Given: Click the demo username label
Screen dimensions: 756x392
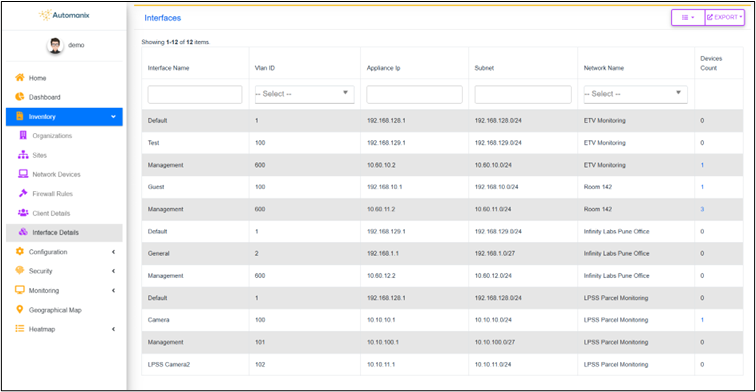Looking at the screenshot, I should (x=76, y=45).
